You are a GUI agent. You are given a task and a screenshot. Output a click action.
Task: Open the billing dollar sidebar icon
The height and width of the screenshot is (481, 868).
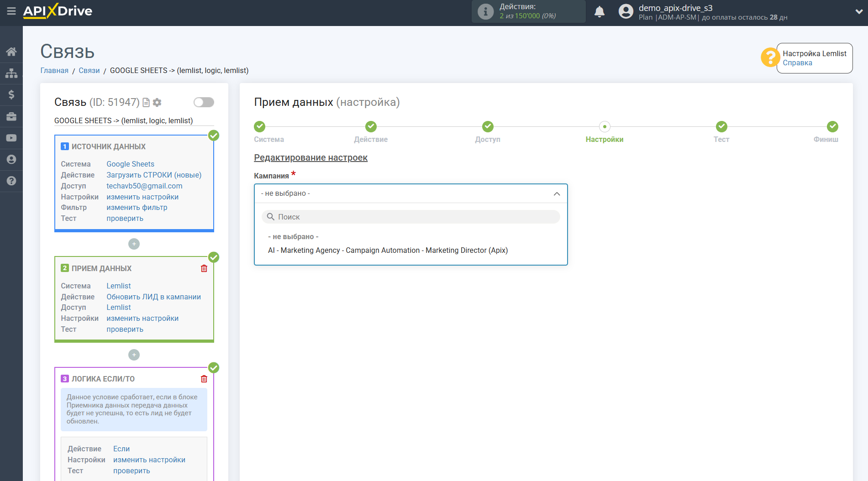tap(11, 94)
